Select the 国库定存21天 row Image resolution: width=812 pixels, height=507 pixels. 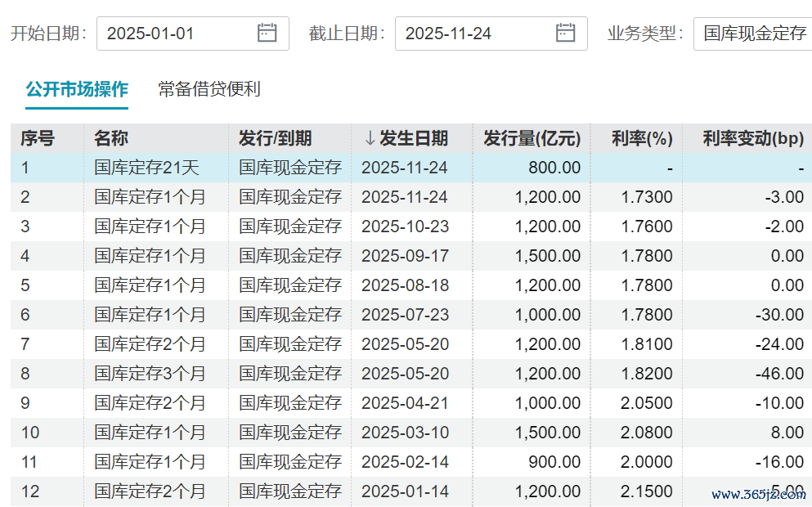(146, 168)
